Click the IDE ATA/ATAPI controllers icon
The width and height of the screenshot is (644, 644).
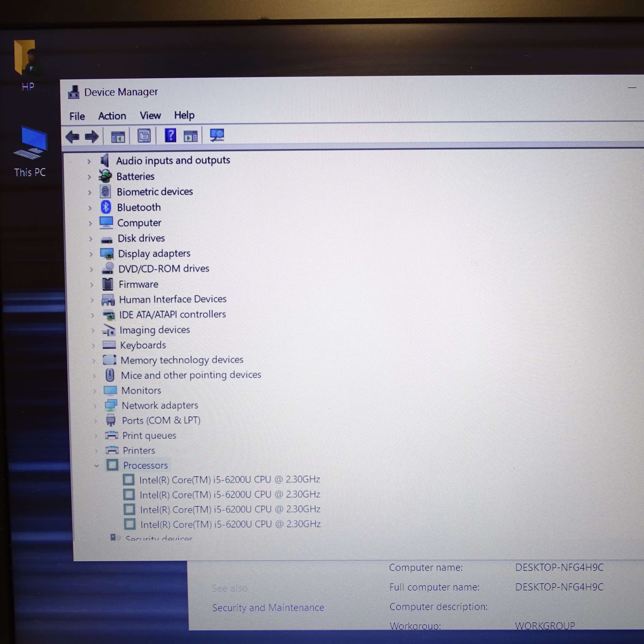click(x=109, y=315)
